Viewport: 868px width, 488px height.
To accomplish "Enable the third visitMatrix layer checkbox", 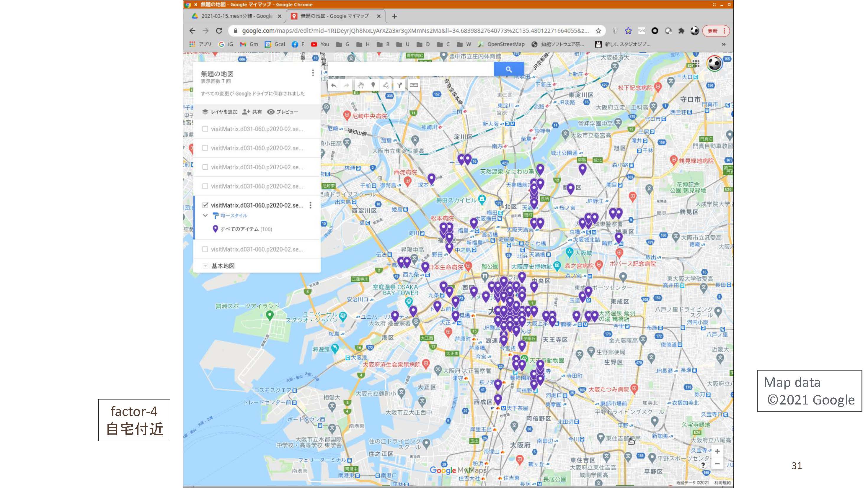I will pos(205,167).
